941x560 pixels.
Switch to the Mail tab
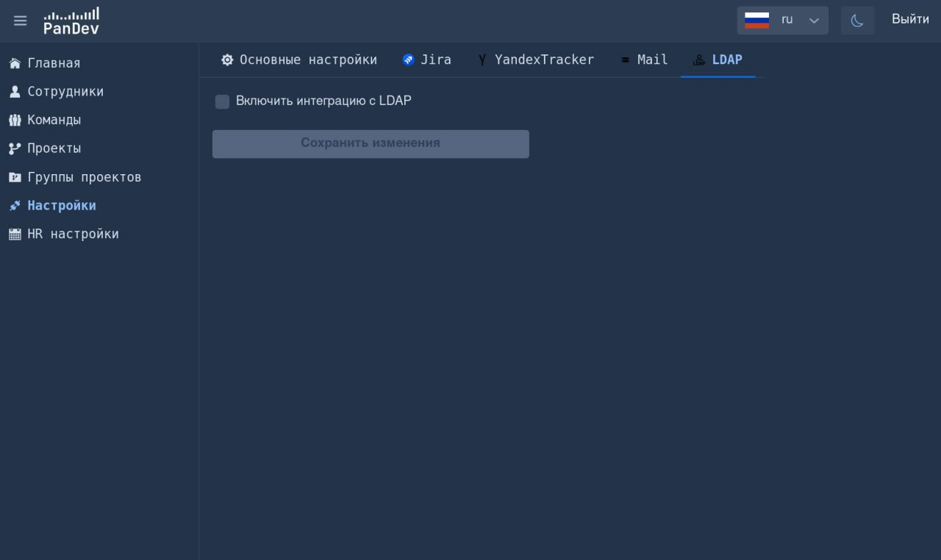pyautogui.click(x=644, y=60)
